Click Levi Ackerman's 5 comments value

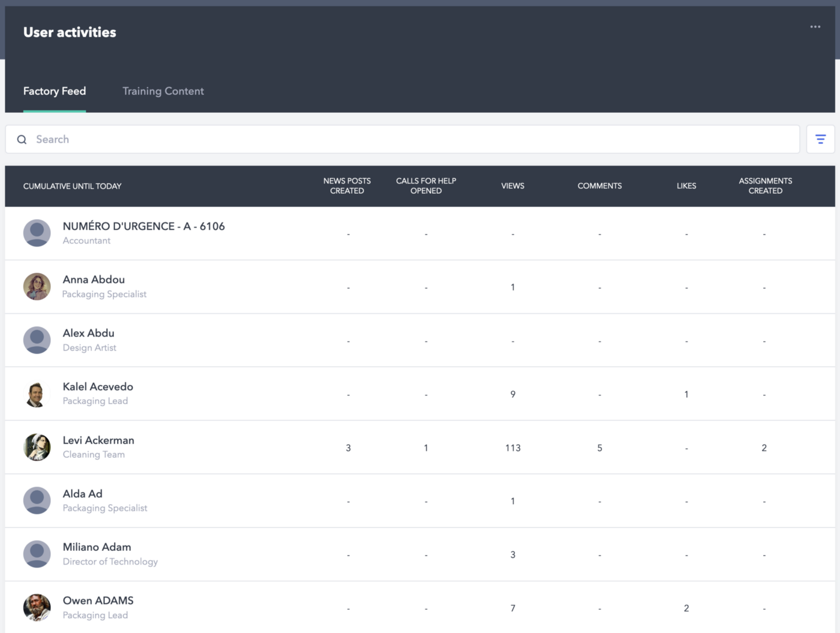(599, 448)
